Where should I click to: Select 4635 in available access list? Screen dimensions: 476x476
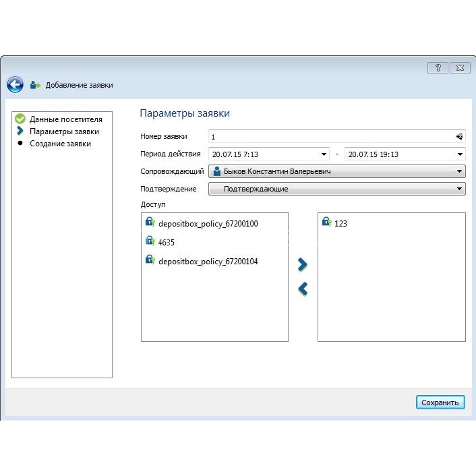click(166, 243)
